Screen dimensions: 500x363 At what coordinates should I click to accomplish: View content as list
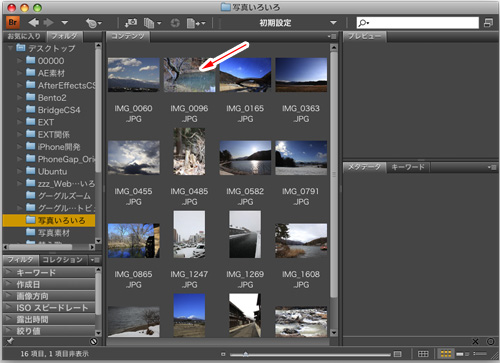pyautogui.click(x=480, y=354)
